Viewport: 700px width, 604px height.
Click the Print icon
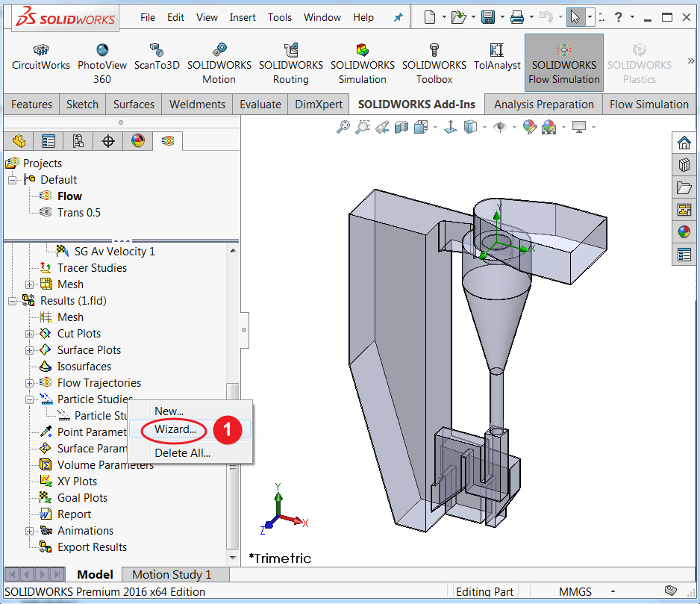(517, 17)
